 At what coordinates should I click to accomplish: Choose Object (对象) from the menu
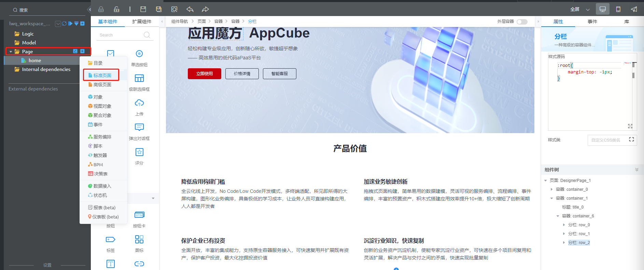point(95,97)
